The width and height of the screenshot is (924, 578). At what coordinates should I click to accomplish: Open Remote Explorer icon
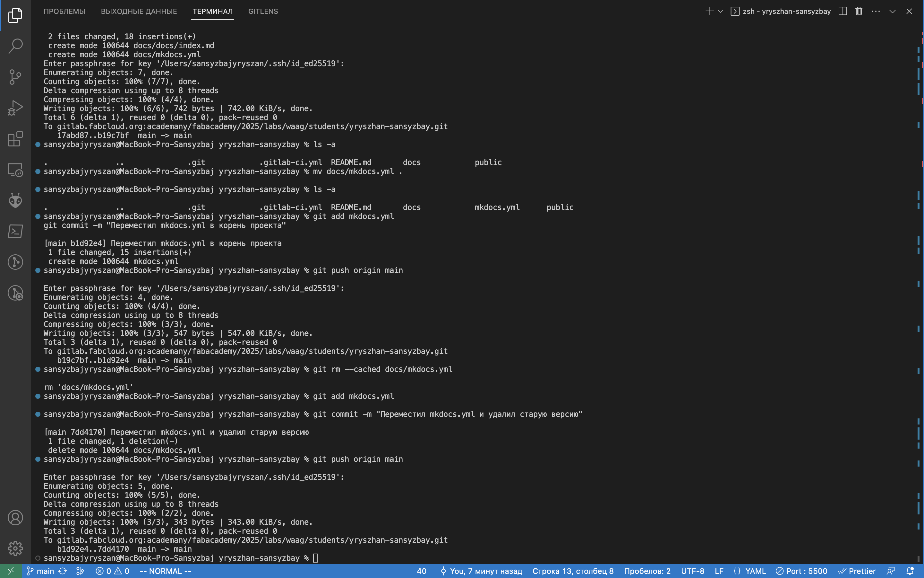coord(15,170)
